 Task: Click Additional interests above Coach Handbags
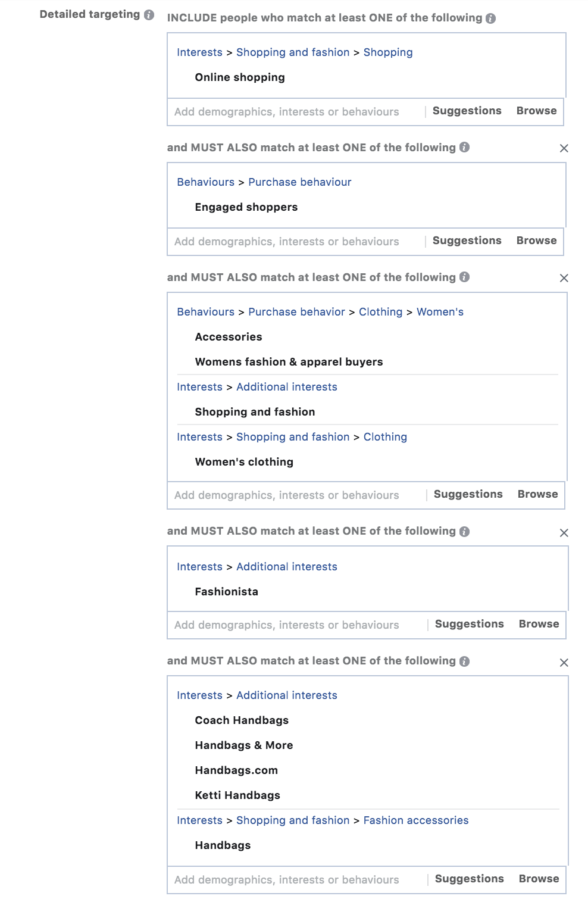coord(286,695)
